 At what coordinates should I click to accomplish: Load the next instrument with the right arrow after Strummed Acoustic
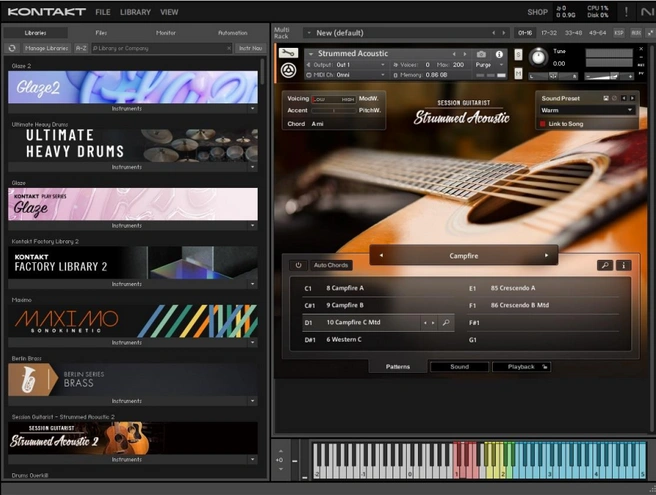point(465,54)
